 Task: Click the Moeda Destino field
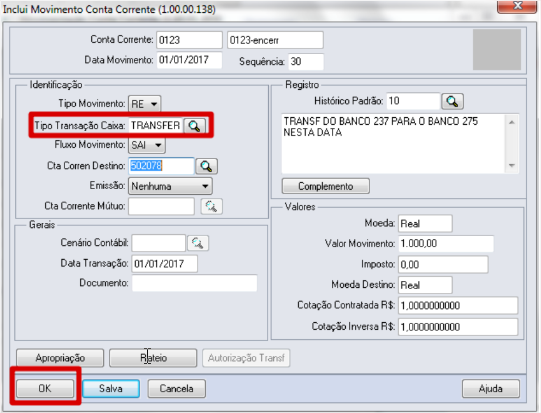click(425, 285)
